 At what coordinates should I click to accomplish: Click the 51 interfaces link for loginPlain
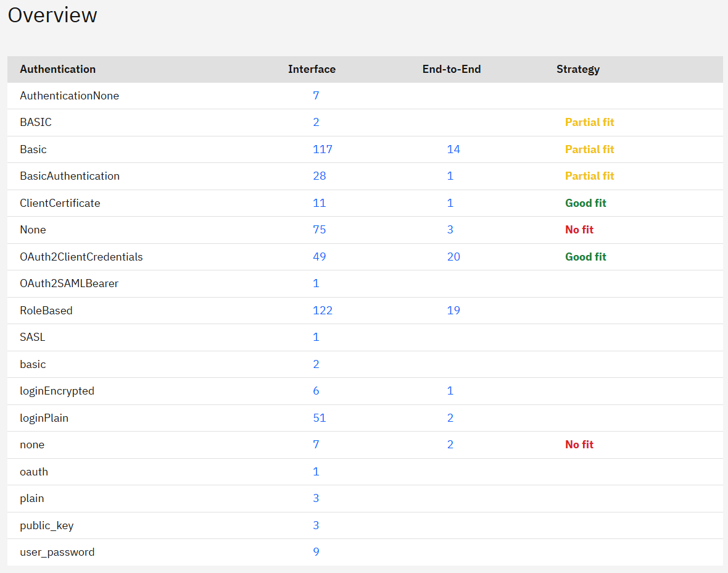[x=319, y=418]
